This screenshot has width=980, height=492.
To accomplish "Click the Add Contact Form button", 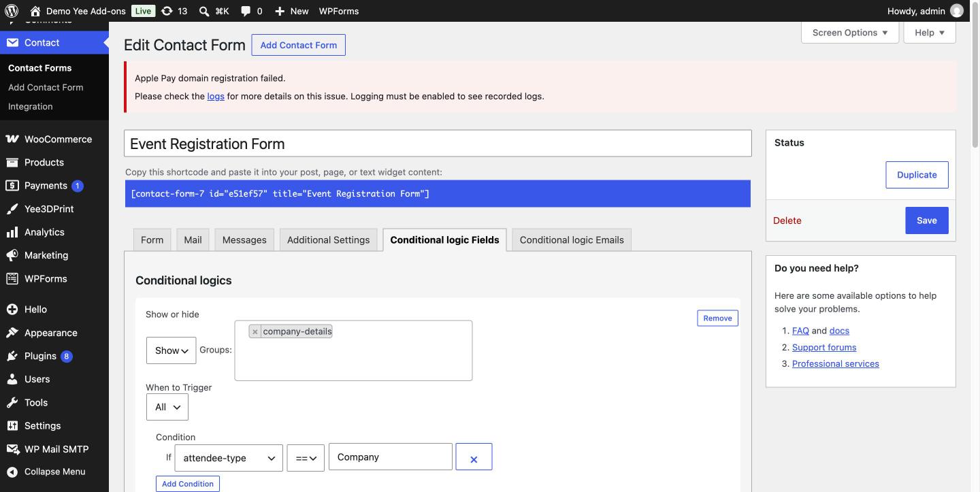I will pos(298,45).
